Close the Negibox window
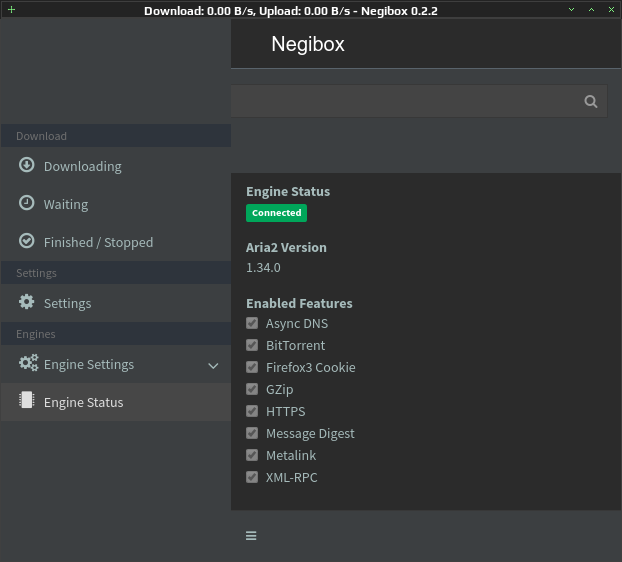The width and height of the screenshot is (622, 562). click(611, 10)
